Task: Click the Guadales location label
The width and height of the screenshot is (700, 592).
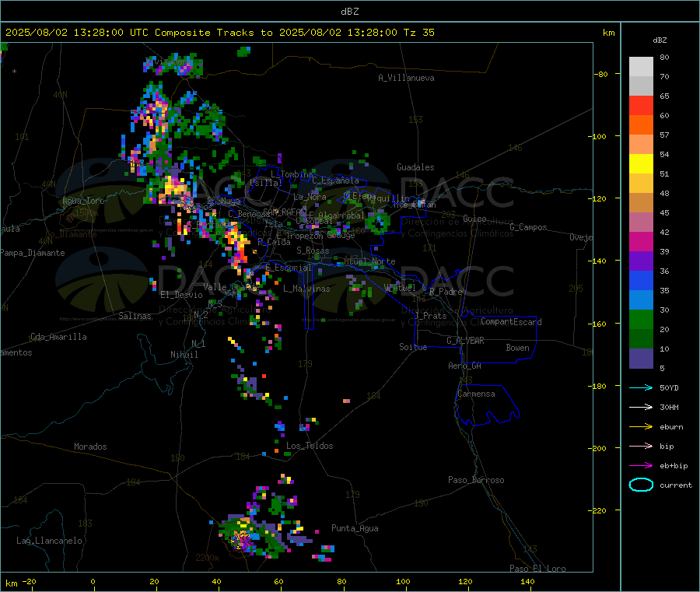Action: click(x=415, y=167)
